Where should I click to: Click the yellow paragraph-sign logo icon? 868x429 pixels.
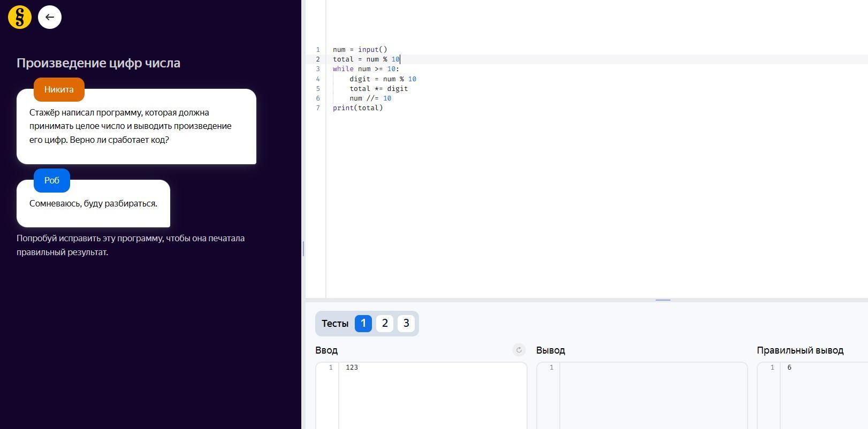(x=20, y=17)
